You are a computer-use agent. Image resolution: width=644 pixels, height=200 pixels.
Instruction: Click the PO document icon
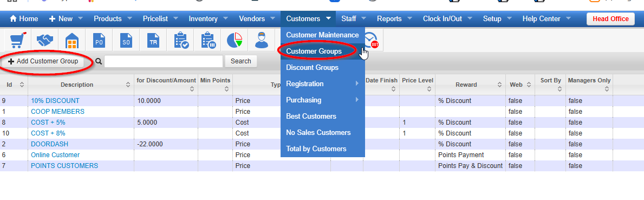click(x=99, y=40)
